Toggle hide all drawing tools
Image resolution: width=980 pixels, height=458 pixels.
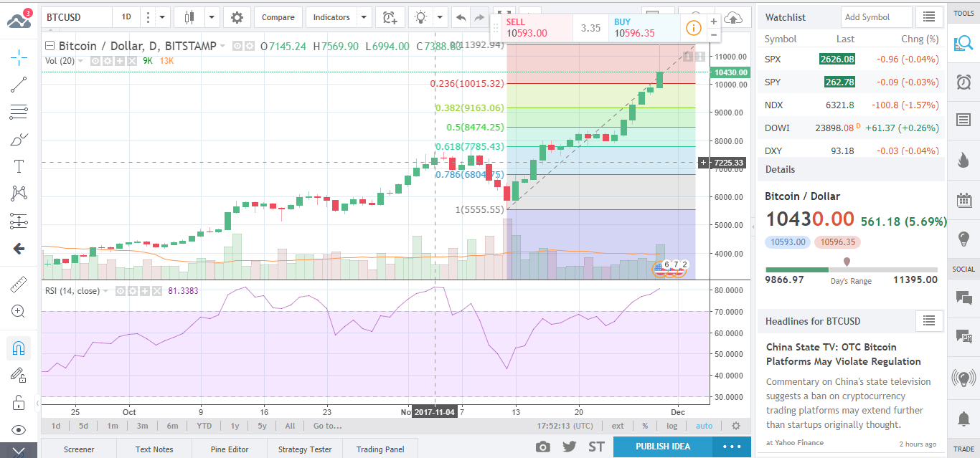19,429
